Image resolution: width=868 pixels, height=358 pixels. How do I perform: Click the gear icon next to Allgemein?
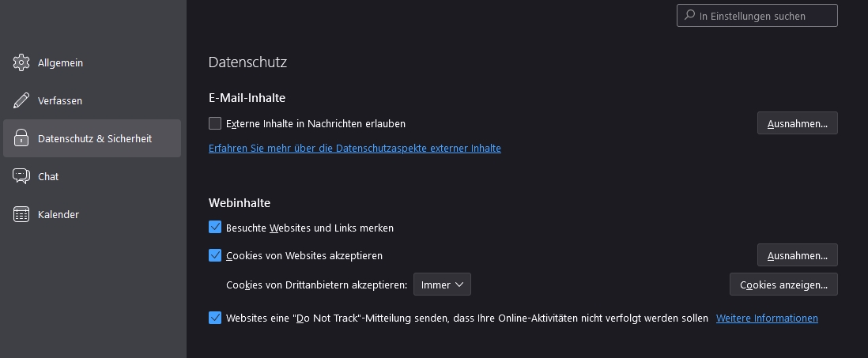pyautogui.click(x=21, y=62)
